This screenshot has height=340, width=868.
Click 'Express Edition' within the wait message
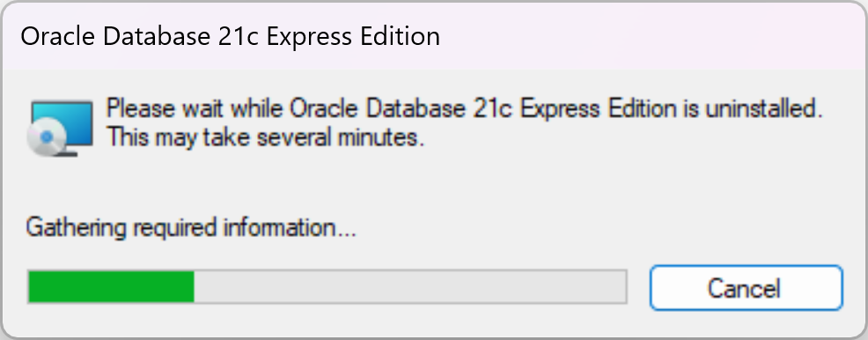click(599, 109)
